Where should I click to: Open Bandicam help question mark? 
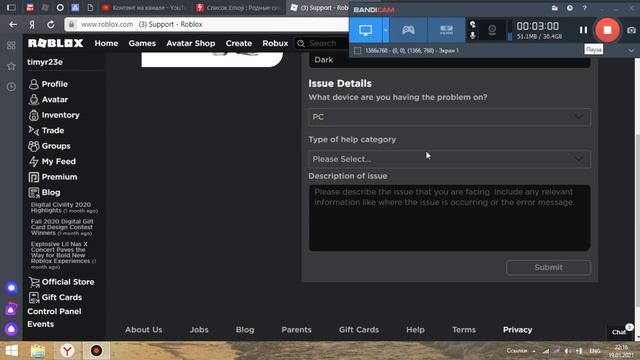(584, 8)
